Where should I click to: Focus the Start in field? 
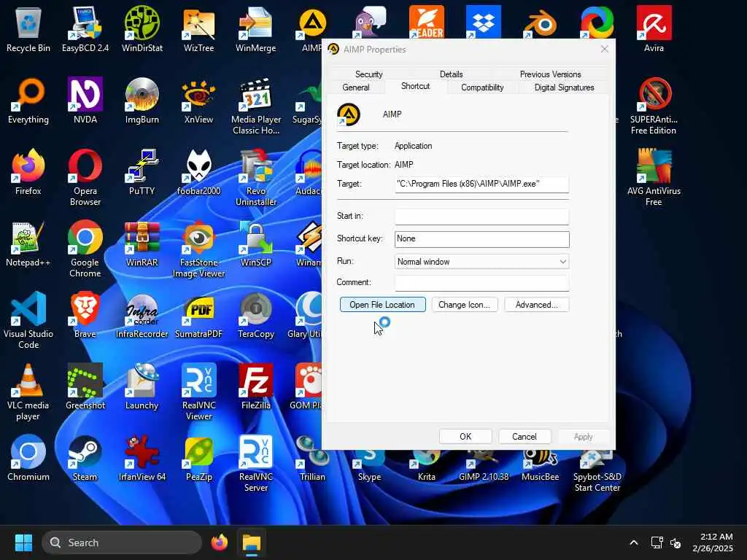481,217
